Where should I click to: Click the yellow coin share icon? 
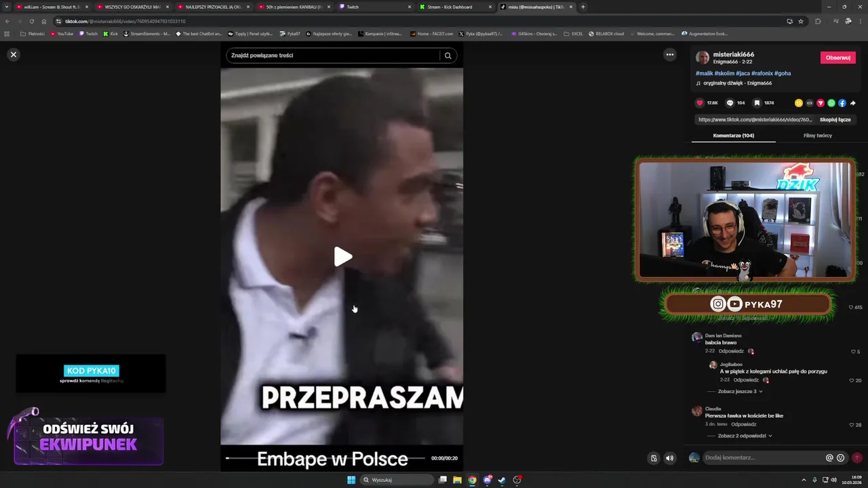click(x=799, y=103)
